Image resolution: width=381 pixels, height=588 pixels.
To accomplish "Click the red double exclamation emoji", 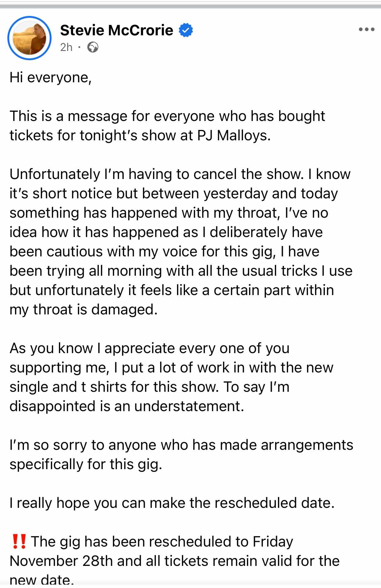I will [18, 541].
